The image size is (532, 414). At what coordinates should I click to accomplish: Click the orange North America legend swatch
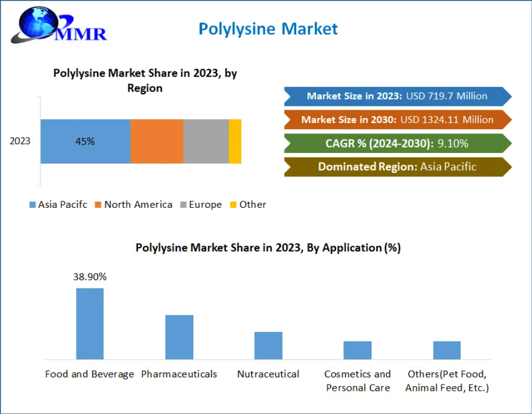(98, 205)
